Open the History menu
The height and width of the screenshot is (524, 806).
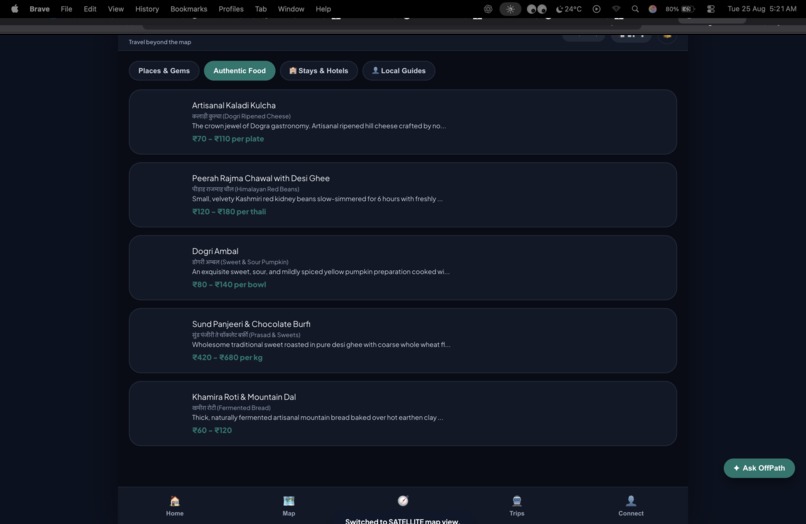click(147, 9)
